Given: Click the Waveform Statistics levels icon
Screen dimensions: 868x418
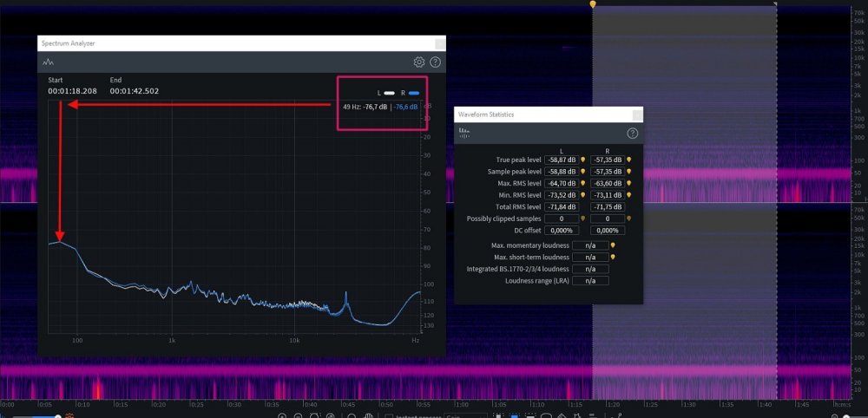Looking at the screenshot, I should point(464,133).
